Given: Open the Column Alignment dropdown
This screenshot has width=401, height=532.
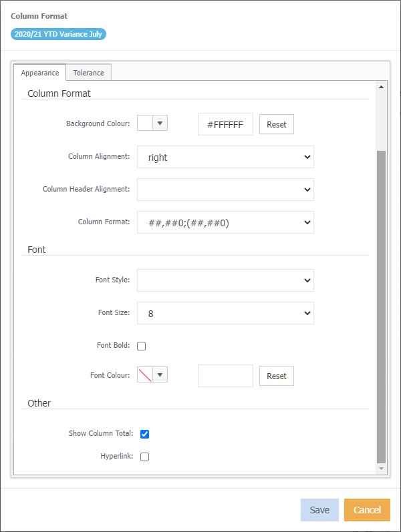Looking at the screenshot, I should [225, 158].
